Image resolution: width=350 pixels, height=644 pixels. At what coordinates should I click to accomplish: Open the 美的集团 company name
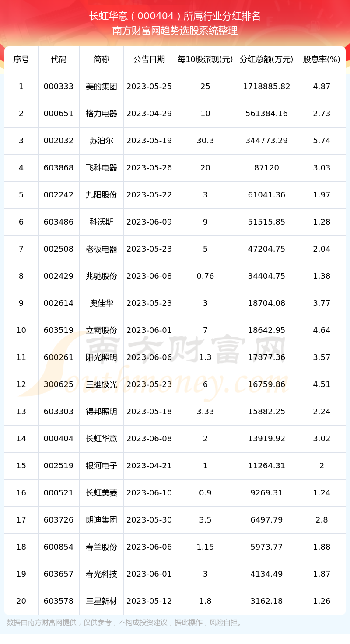(101, 87)
